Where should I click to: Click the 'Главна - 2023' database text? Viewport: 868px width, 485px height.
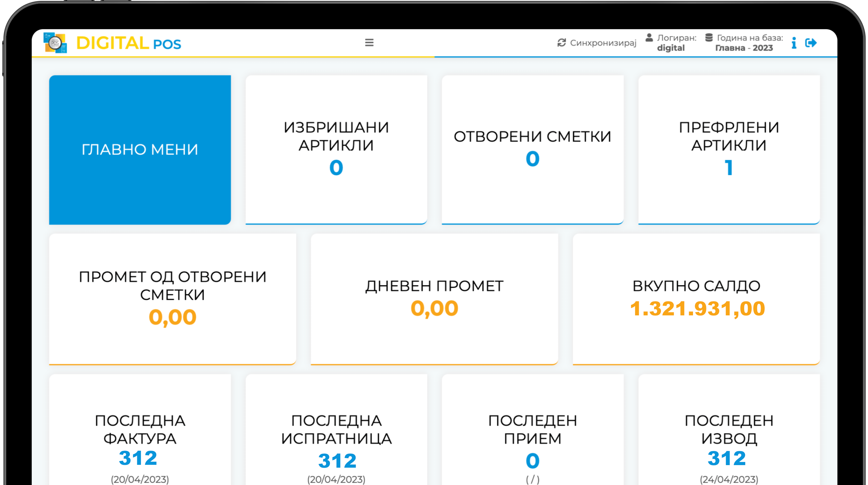click(744, 48)
